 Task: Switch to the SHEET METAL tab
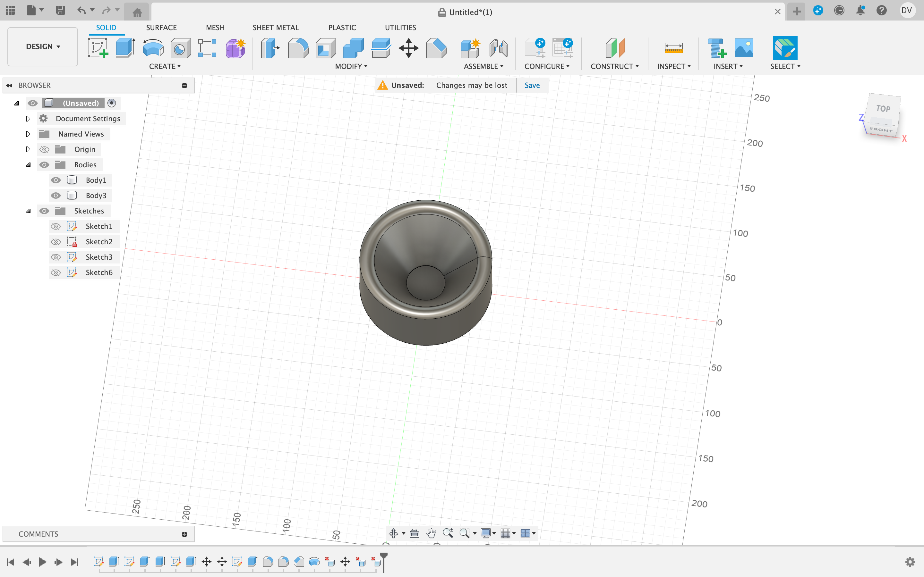coord(276,27)
